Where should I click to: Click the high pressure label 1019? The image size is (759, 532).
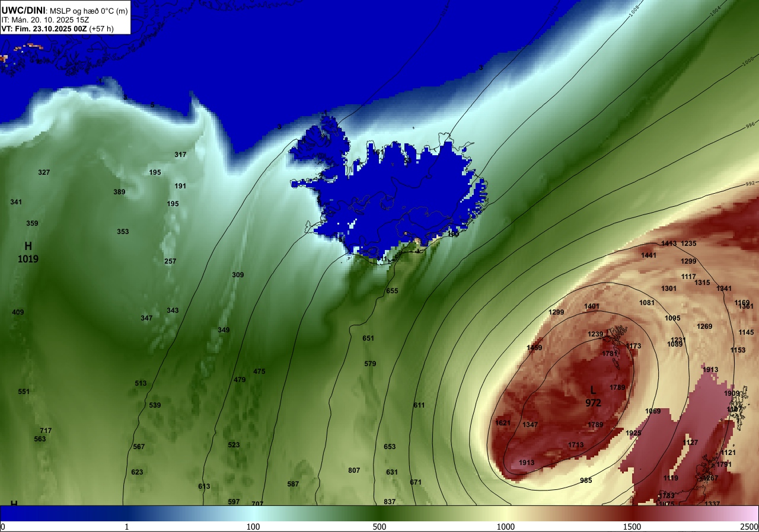pyautogui.click(x=28, y=259)
